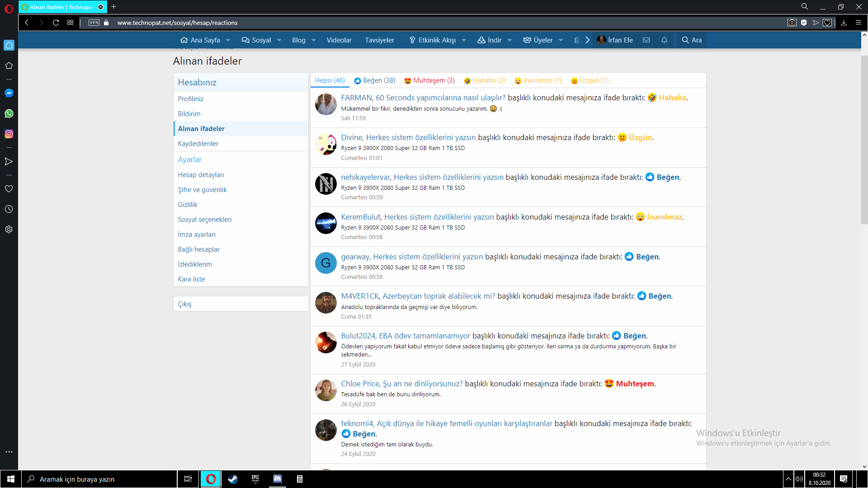The width and height of the screenshot is (868, 488).
Task: Open Discord from the taskbar
Action: [x=278, y=479]
